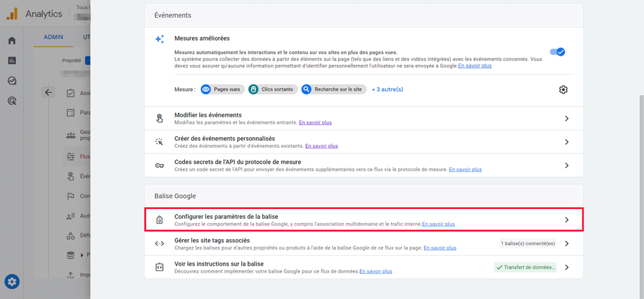Screen dimensions: 644x299
Task: Click the Google Analytics logo
Action: (x=12, y=14)
